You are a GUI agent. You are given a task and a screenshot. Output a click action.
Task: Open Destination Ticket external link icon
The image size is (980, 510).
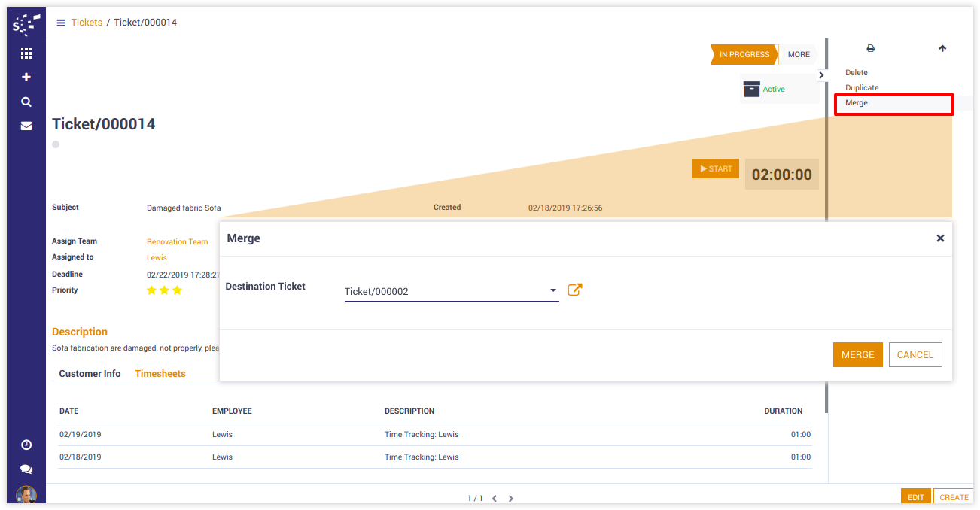click(x=574, y=290)
